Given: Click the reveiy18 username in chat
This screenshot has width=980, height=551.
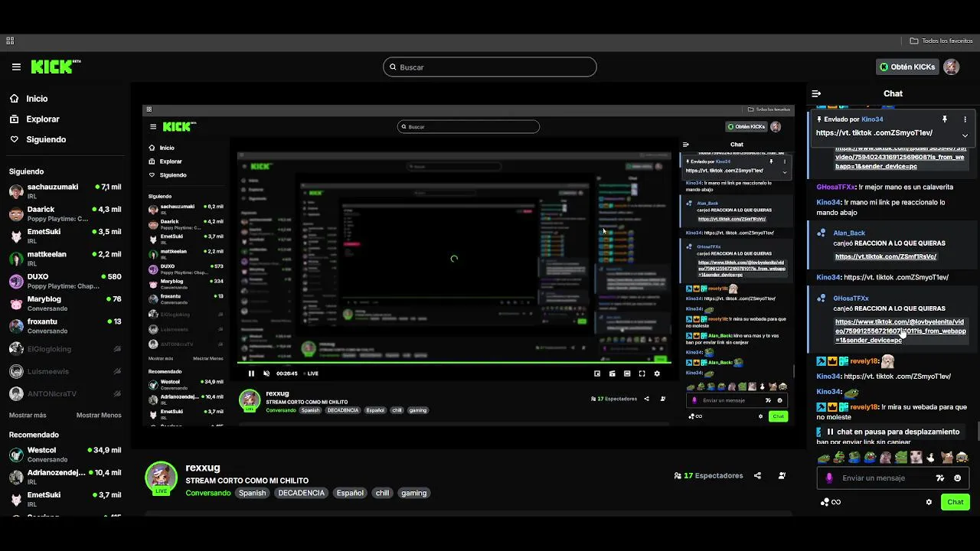Looking at the screenshot, I should pyautogui.click(x=864, y=361).
